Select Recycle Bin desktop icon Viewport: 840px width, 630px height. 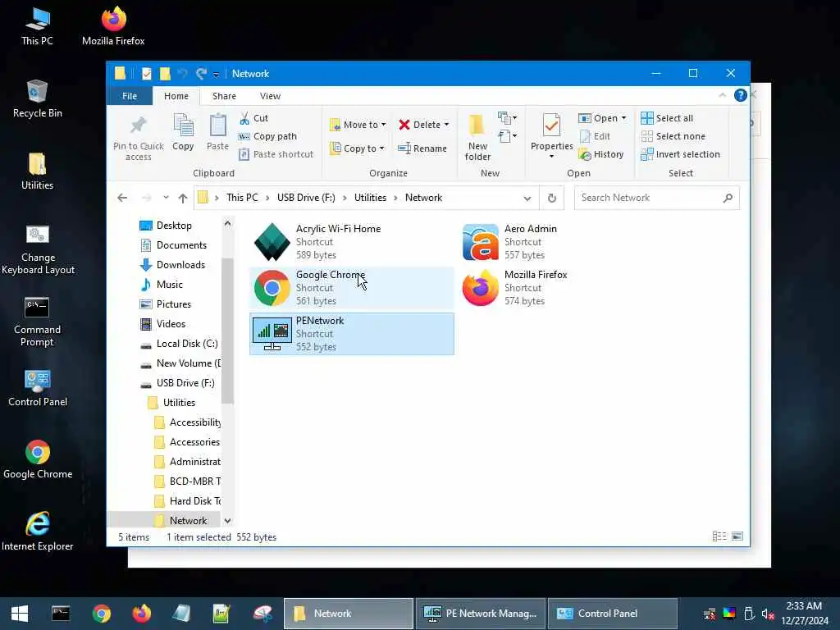click(x=38, y=98)
